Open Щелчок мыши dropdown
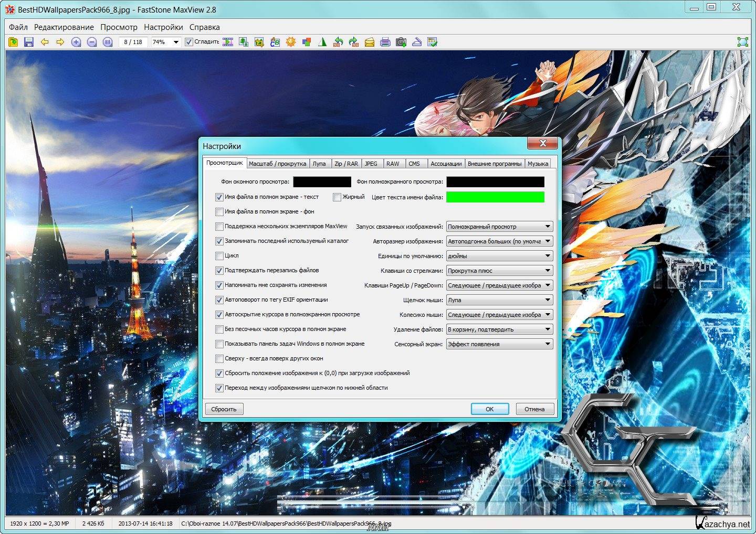This screenshot has width=756, height=534. tap(499, 300)
